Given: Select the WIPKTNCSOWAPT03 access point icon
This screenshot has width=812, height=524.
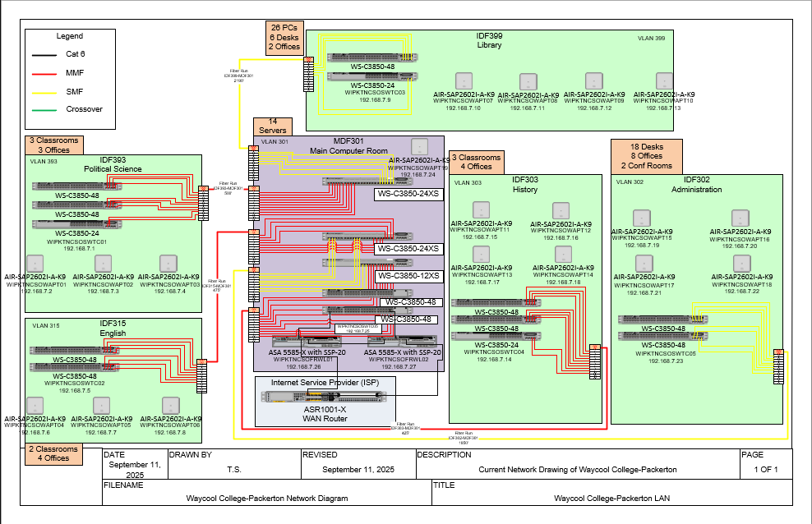Looking at the screenshot, I should [168, 264].
